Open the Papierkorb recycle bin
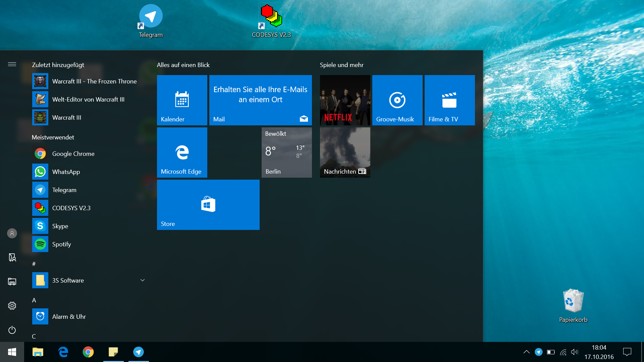644x362 pixels. tap(573, 305)
